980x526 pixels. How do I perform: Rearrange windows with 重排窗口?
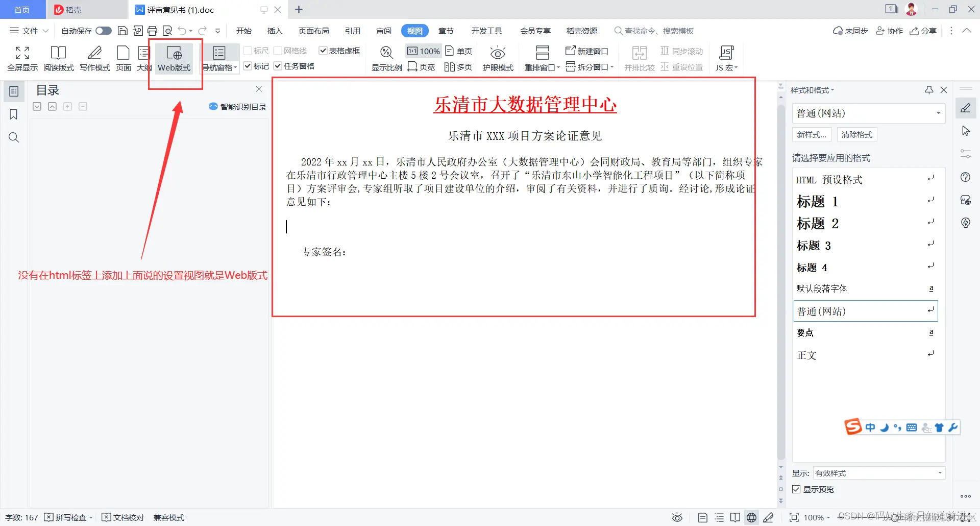coord(542,58)
